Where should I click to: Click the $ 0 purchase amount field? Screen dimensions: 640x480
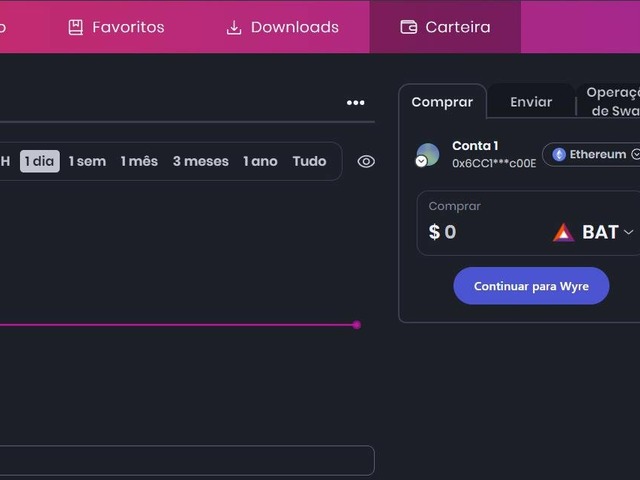click(x=480, y=232)
